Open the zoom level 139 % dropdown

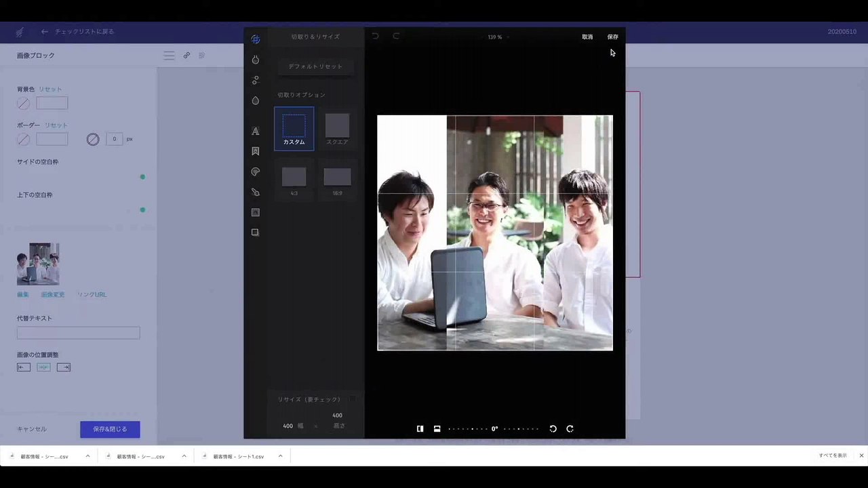pos(498,37)
